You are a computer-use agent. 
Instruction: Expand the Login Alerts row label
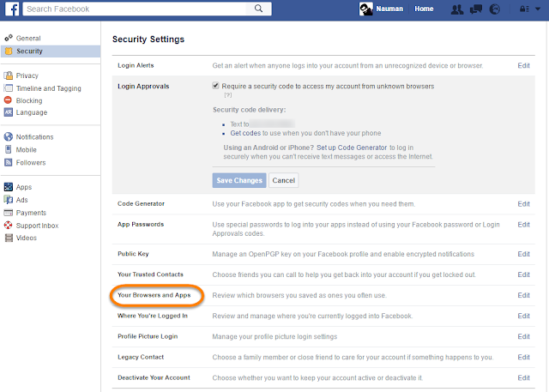click(x=136, y=65)
